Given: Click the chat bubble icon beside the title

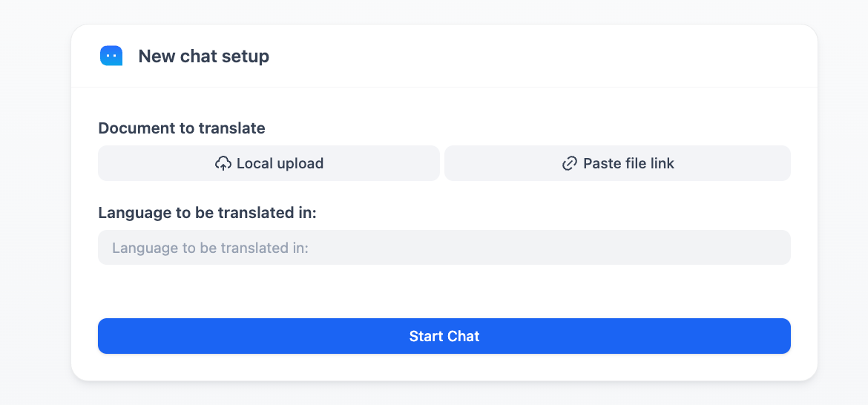Looking at the screenshot, I should point(111,56).
